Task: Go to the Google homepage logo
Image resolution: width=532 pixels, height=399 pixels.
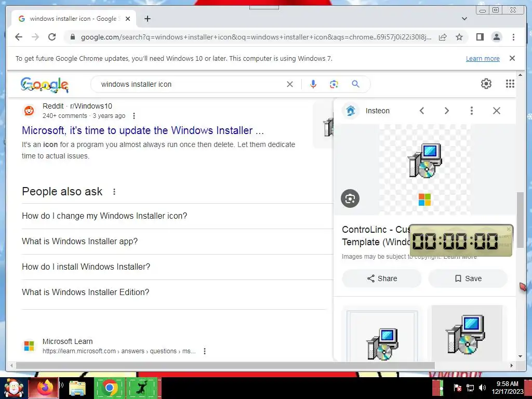Action: coord(45,85)
